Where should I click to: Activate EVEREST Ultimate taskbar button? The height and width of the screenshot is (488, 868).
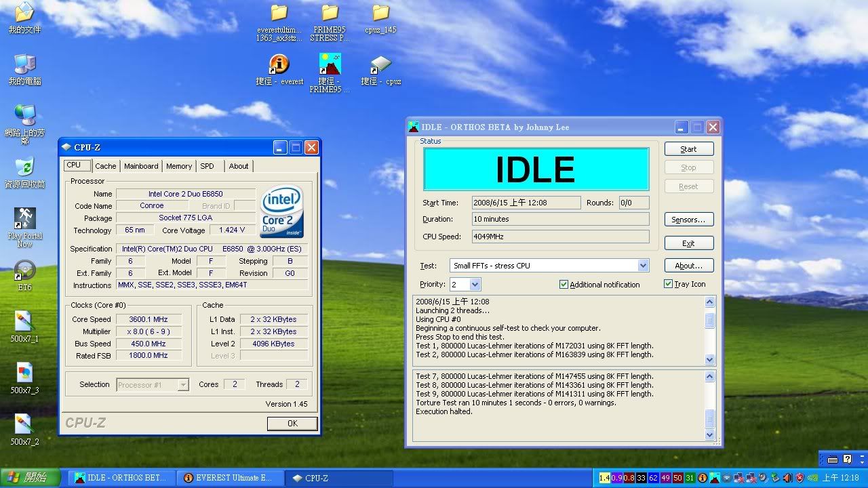pos(230,478)
